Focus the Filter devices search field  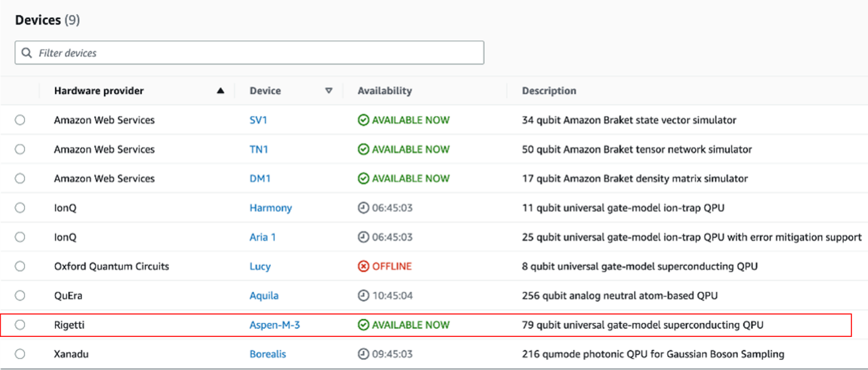250,53
